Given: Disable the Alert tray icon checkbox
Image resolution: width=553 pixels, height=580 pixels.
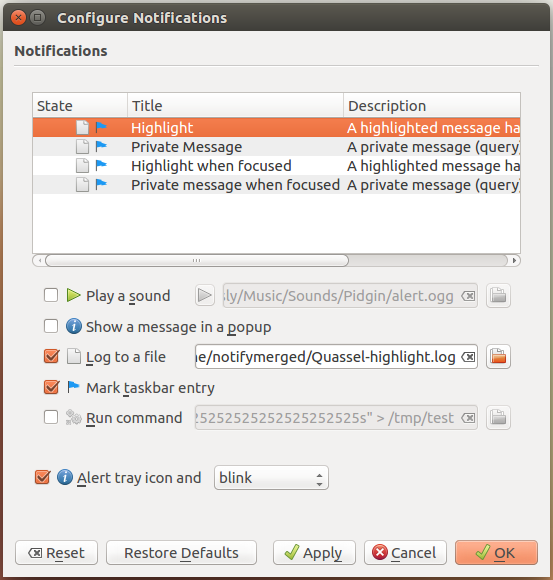Looking at the screenshot, I should coord(43,477).
